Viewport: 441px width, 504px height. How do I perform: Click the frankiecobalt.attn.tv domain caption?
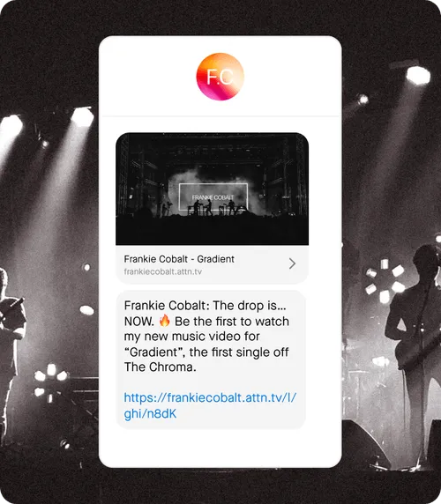click(163, 271)
